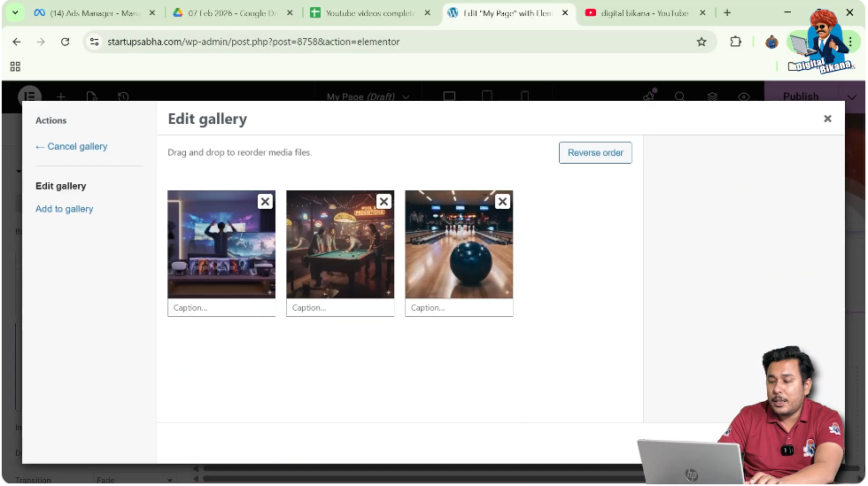Select the bowling ball thumbnail

459,244
